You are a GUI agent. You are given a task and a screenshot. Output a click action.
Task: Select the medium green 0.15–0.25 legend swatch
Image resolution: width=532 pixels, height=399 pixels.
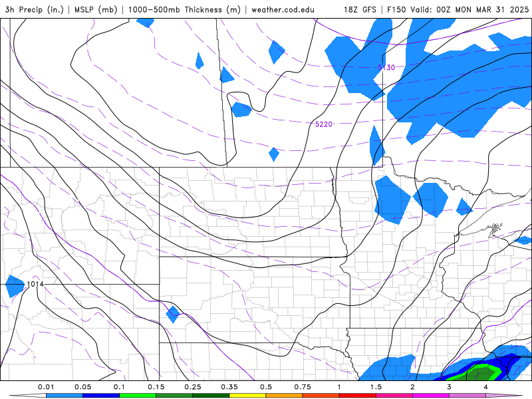coord(174,396)
